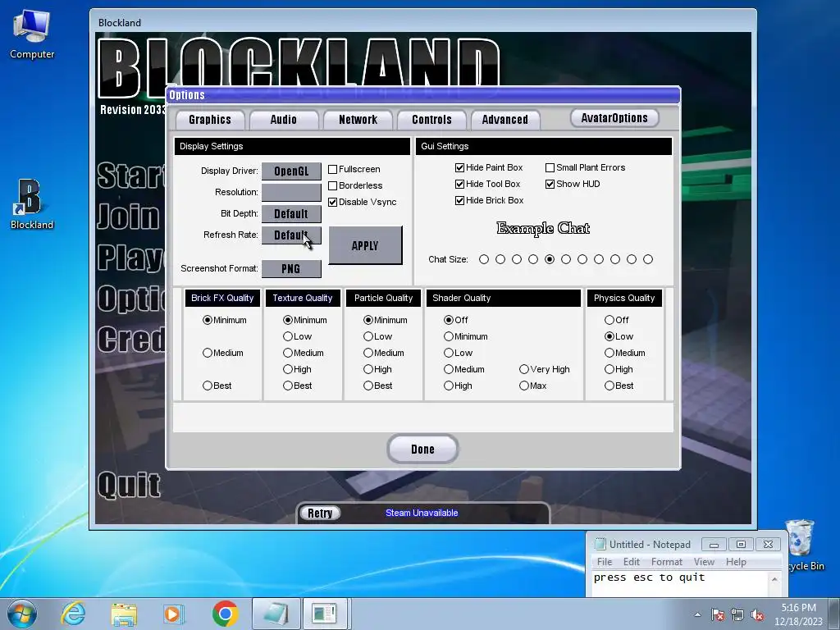
Task: Open Notepad View menu
Action: click(704, 561)
